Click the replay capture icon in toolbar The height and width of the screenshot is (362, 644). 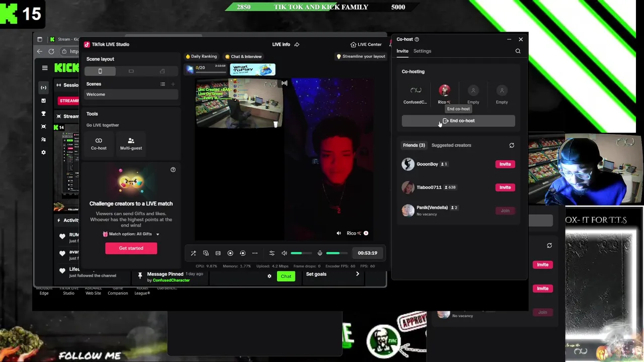click(x=243, y=253)
